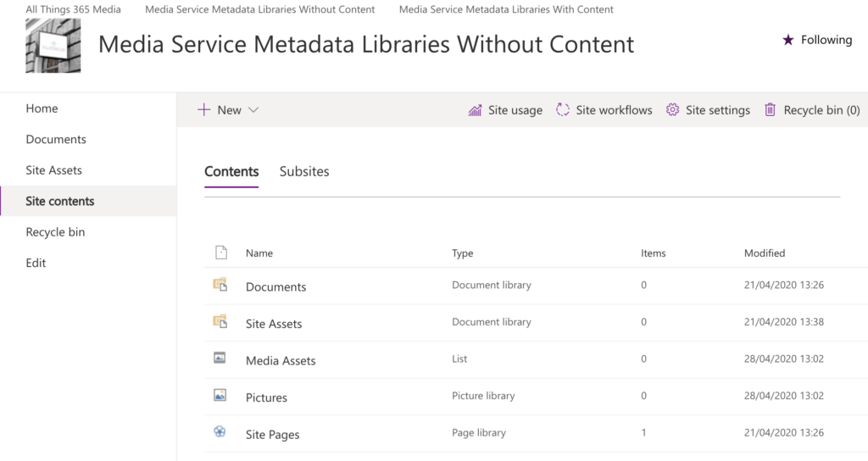
Task: Open the Media Service Metadata Libraries Without Content top link
Action: tap(259, 9)
